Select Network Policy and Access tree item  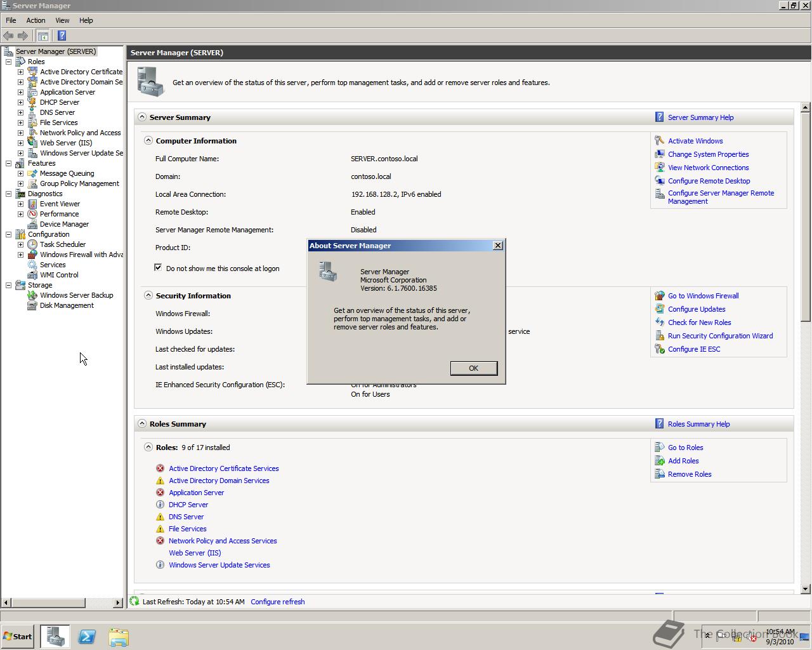click(x=80, y=133)
